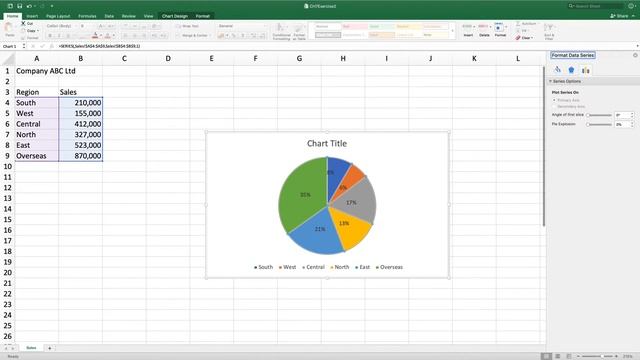Viewport: 640px width, 360px height.
Task: Adjust the Pie Explosion slider
Action: click(599, 124)
